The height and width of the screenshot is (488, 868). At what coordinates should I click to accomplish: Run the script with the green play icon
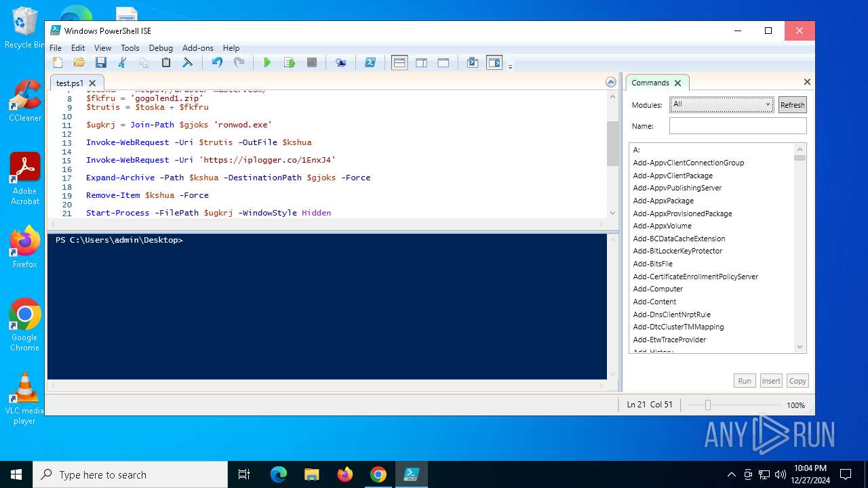267,62
